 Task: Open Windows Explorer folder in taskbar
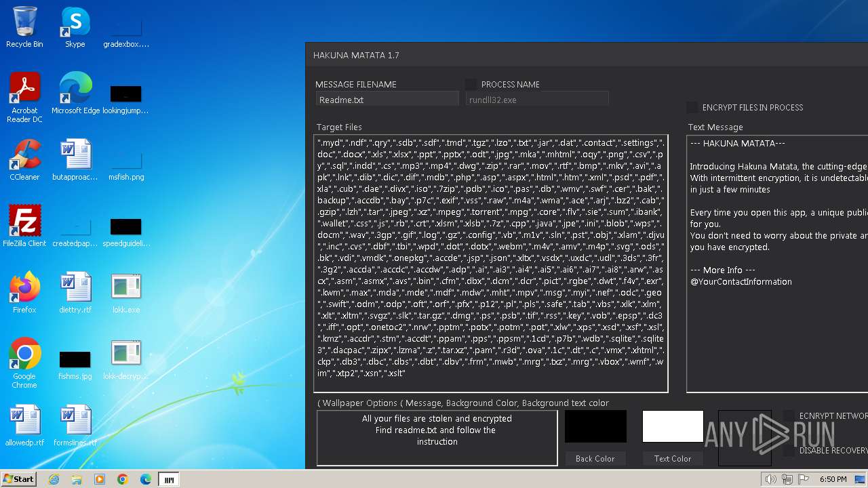pyautogui.click(x=77, y=479)
